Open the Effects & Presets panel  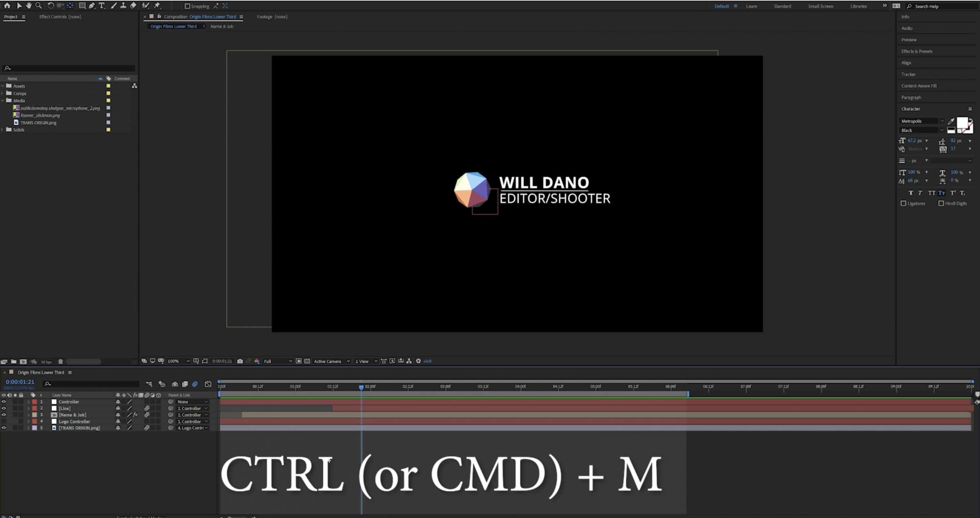pyautogui.click(x=917, y=51)
